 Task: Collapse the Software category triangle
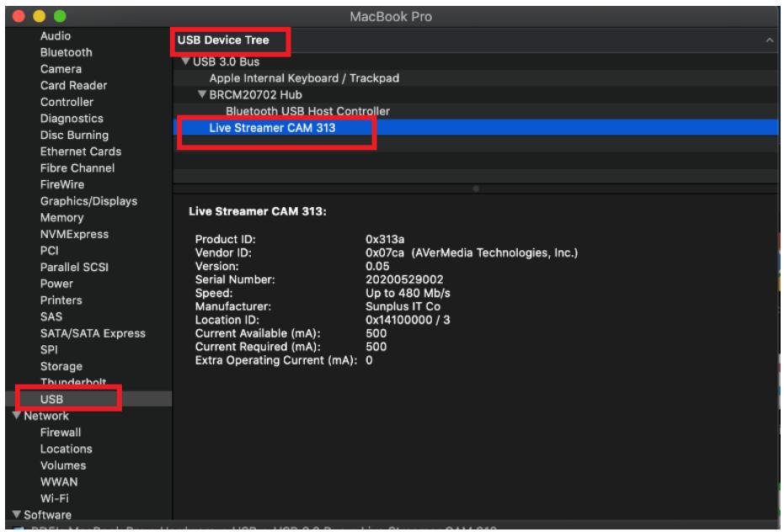[x=16, y=514]
